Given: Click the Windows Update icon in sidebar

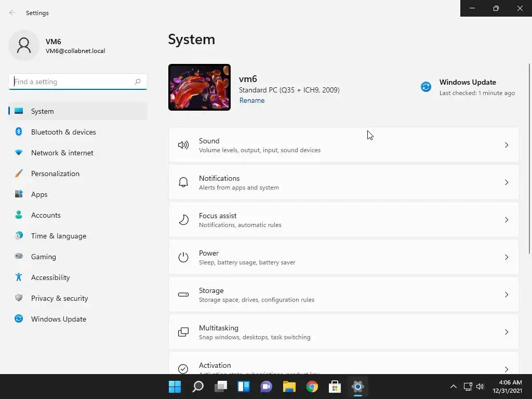Looking at the screenshot, I should click(x=19, y=318).
